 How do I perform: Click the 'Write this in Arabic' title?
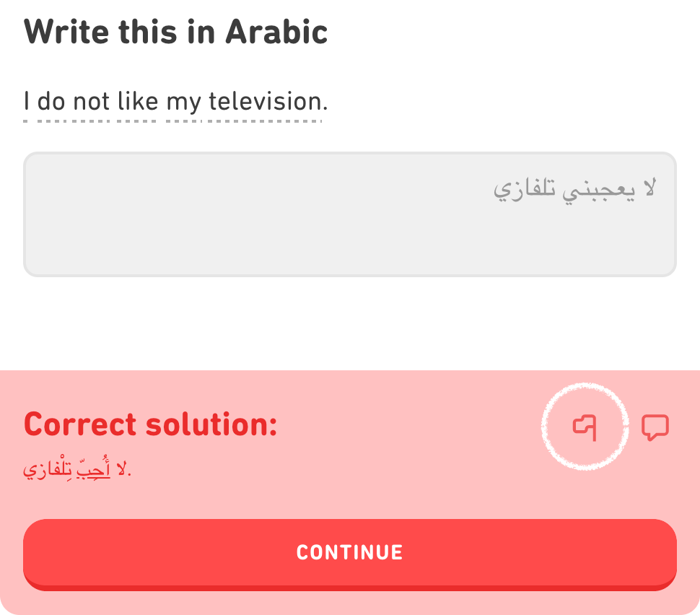175,31
